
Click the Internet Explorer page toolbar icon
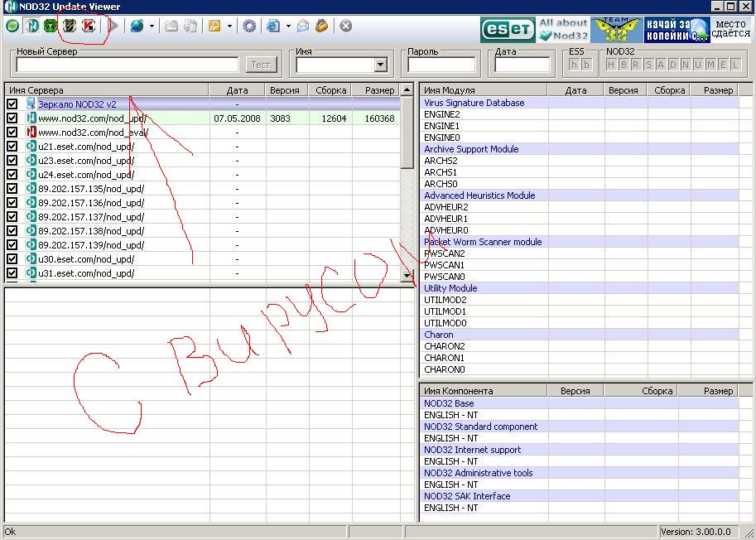click(273, 26)
